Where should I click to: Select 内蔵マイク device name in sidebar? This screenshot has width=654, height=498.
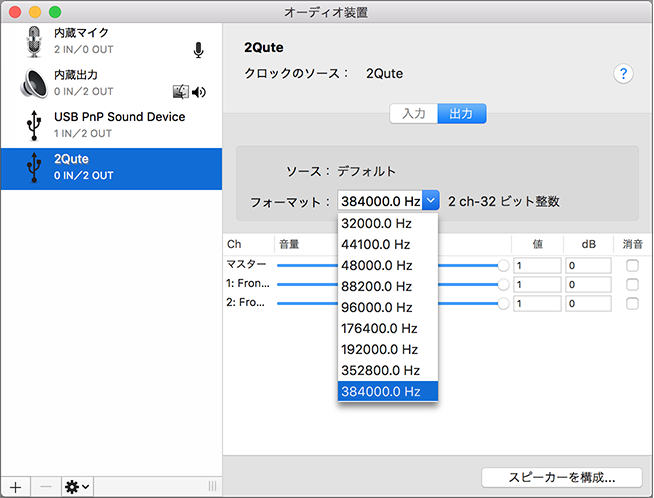pos(81,33)
